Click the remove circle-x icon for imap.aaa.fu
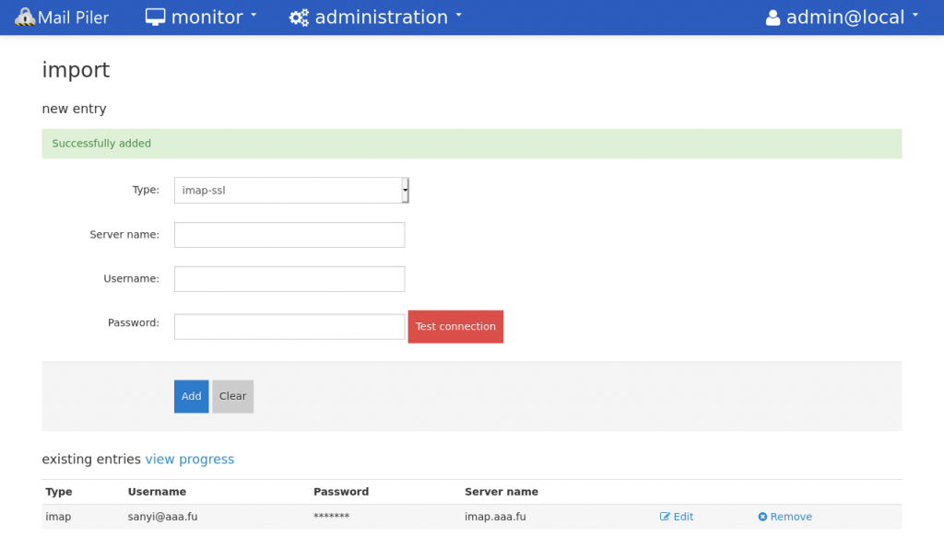The width and height of the screenshot is (944, 560). (762, 517)
